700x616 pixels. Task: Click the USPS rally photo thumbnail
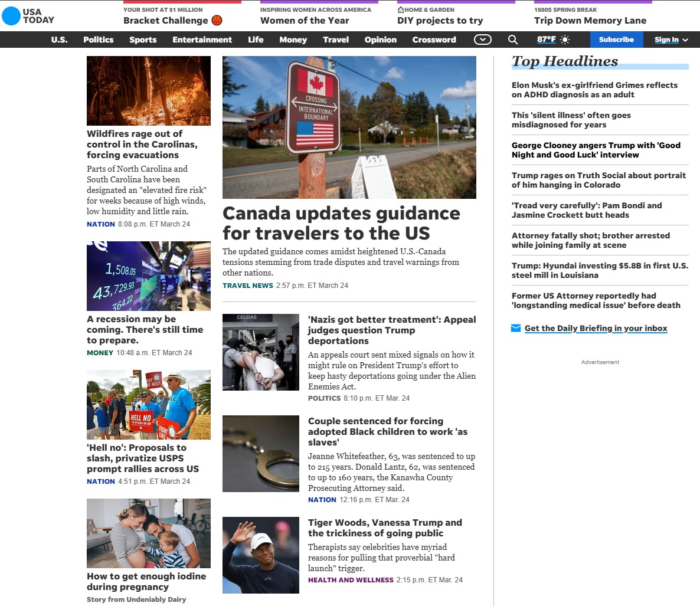coord(149,404)
